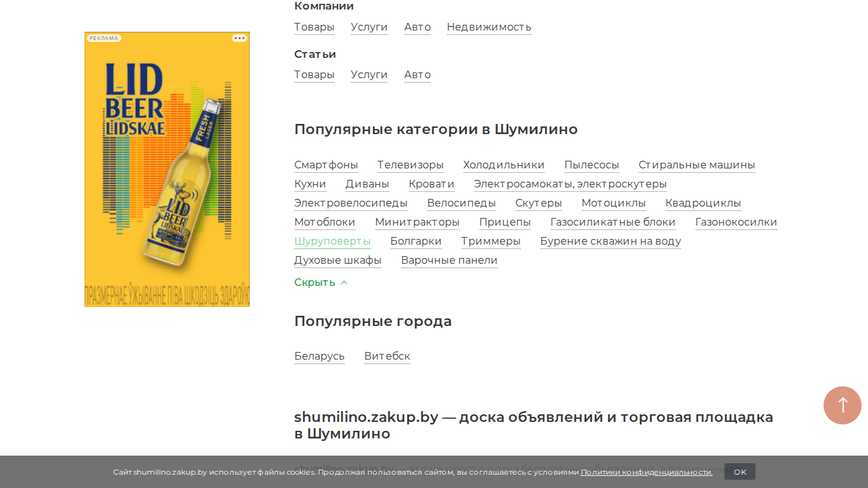Choose the Витебск city link
Viewport: 868px width, 488px height.
[388, 356]
